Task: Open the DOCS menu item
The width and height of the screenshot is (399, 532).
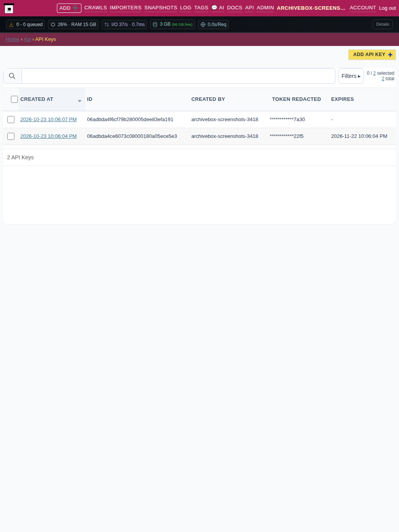Action: [235, 8]
